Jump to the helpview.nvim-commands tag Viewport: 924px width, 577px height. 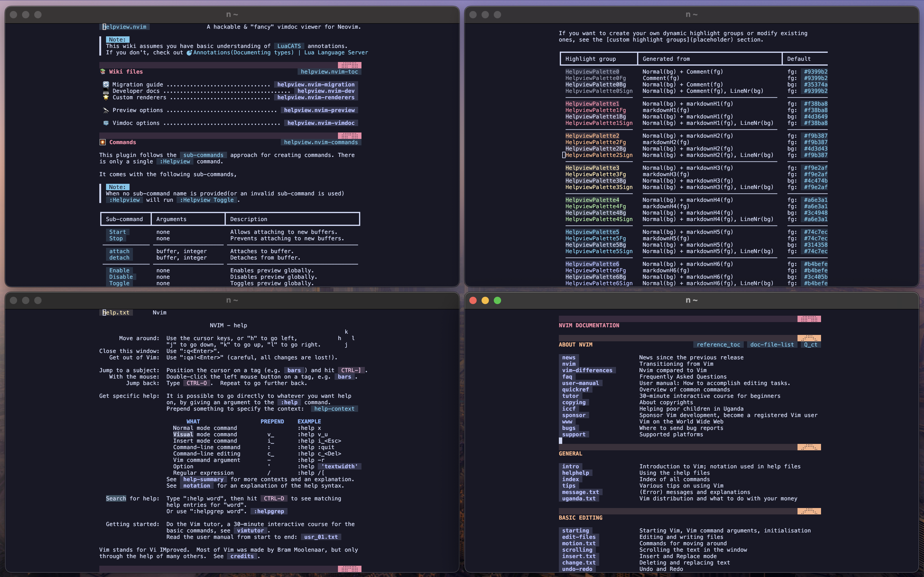pos(321,142)
